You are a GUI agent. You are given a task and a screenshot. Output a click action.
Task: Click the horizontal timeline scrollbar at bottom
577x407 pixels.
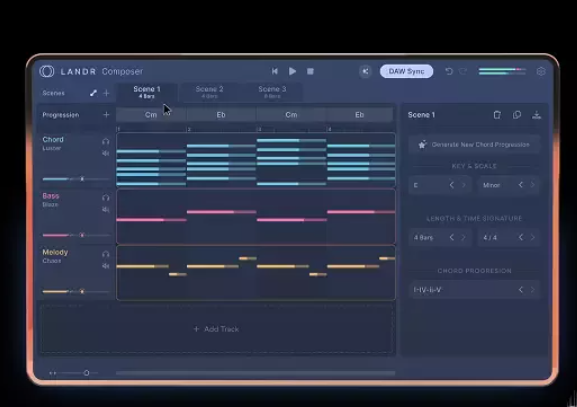click(x=256, y=373)
